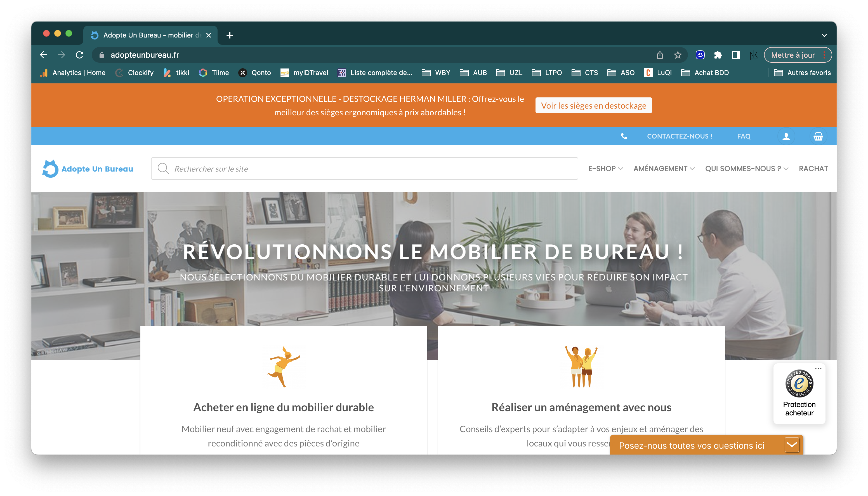This screenshot has height=496, width=868.
Task: Go back with the browser back arrow
Action: 44,55
